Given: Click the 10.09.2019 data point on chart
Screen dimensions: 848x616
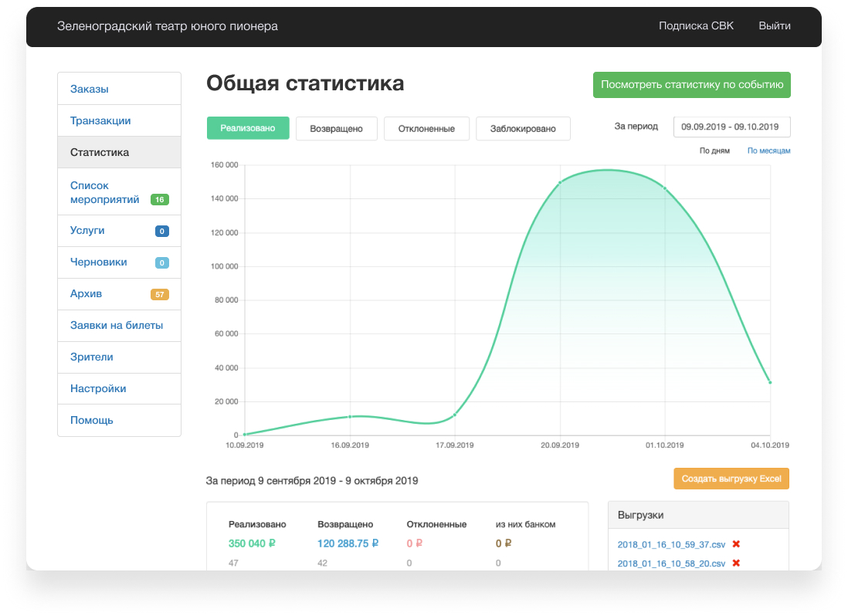Looking at the screenshot, I should (245, 434).
